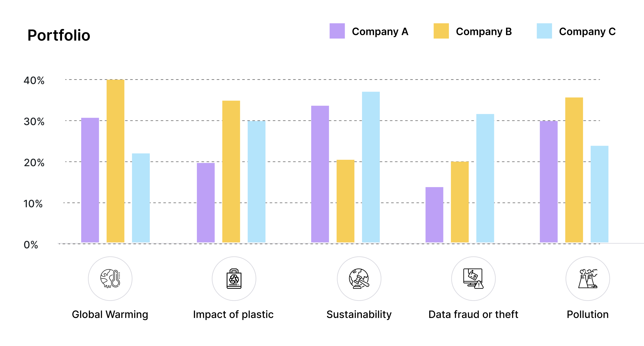Click the 40% y-axis label
This screenshot has width=644, height=346.
[x=34, y=81]
